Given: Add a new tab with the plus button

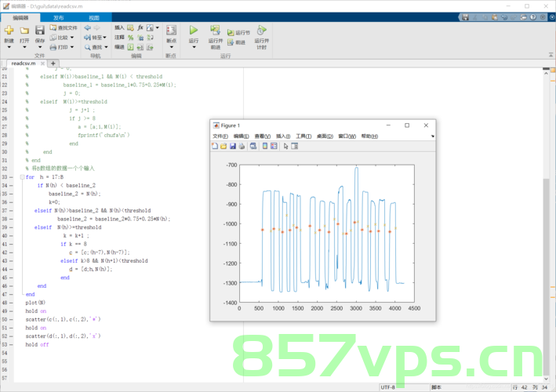Looking at the screenshot, I should click(x=53, y=64).
